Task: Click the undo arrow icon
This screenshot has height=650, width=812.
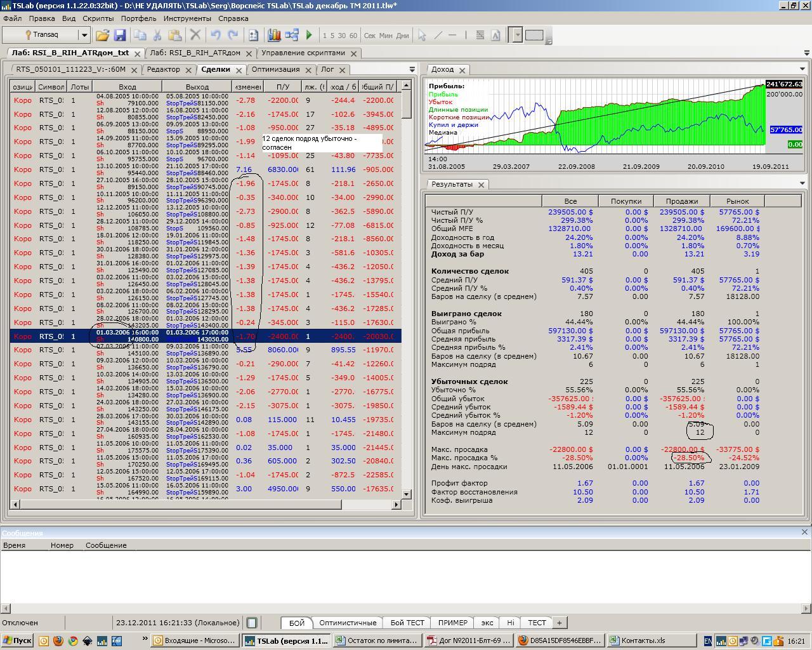Action: click(x=216, y=36)
